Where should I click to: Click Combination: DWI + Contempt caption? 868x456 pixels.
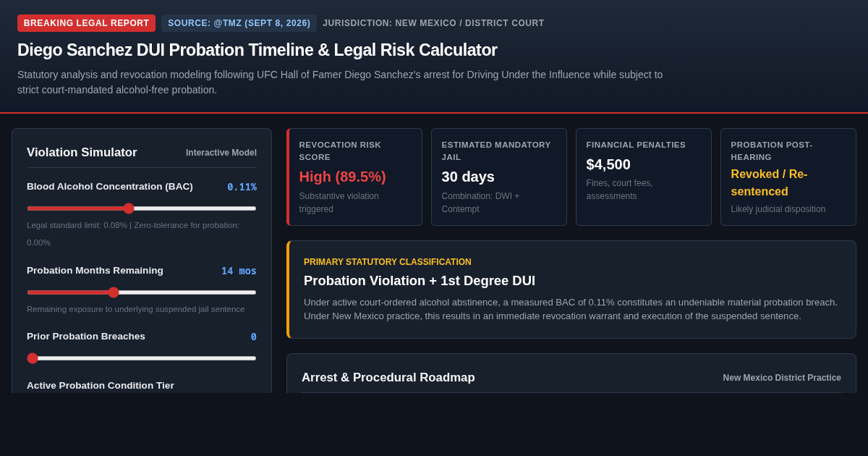pyautogui.click(x=481, y=203)
